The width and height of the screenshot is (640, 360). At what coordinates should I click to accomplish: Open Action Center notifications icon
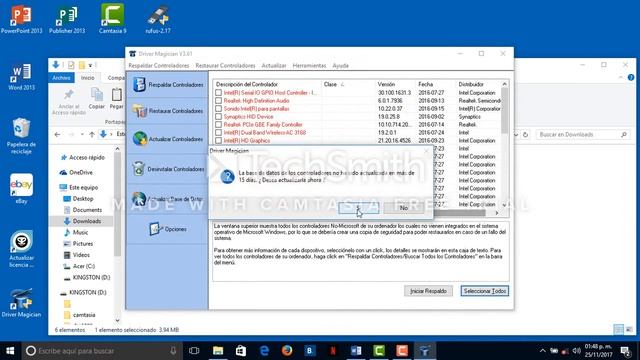click(625, 351)
